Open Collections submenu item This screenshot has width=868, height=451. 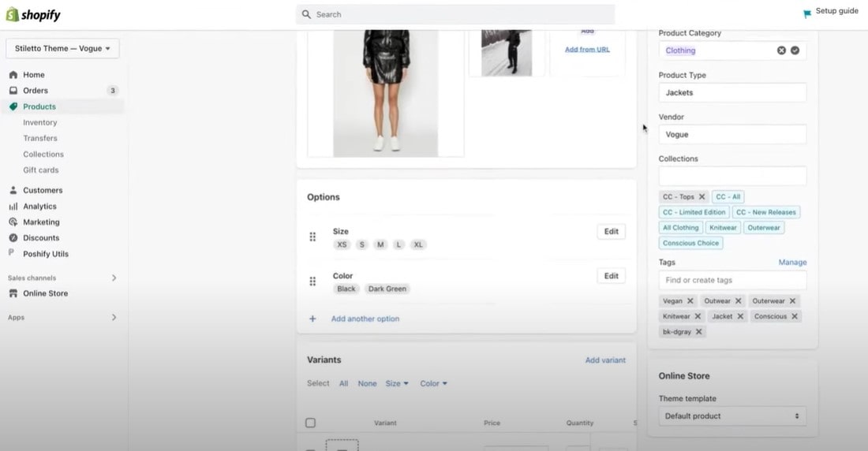tap(43, 155)
